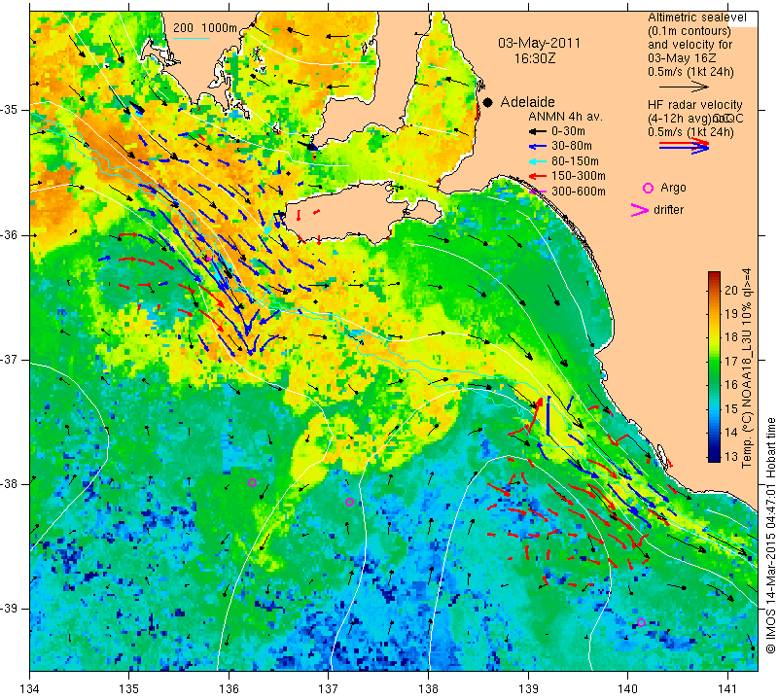
Task: Click the latitude axis label -37
Action: (10, 359)
